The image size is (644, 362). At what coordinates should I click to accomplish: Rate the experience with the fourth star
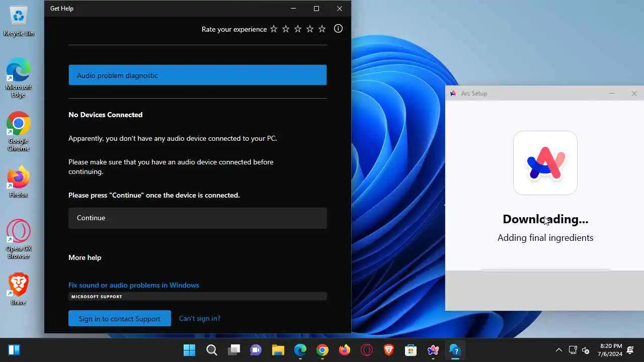[x=310, y=29]
